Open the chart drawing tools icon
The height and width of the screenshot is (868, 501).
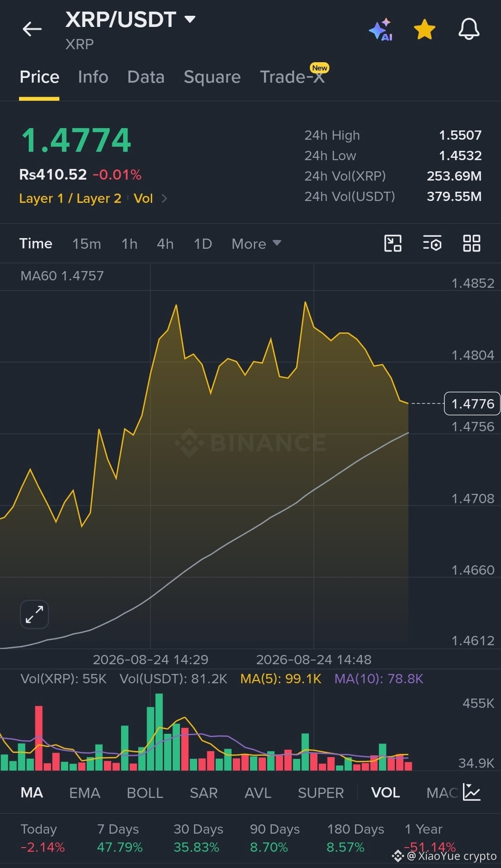[393, 243]
